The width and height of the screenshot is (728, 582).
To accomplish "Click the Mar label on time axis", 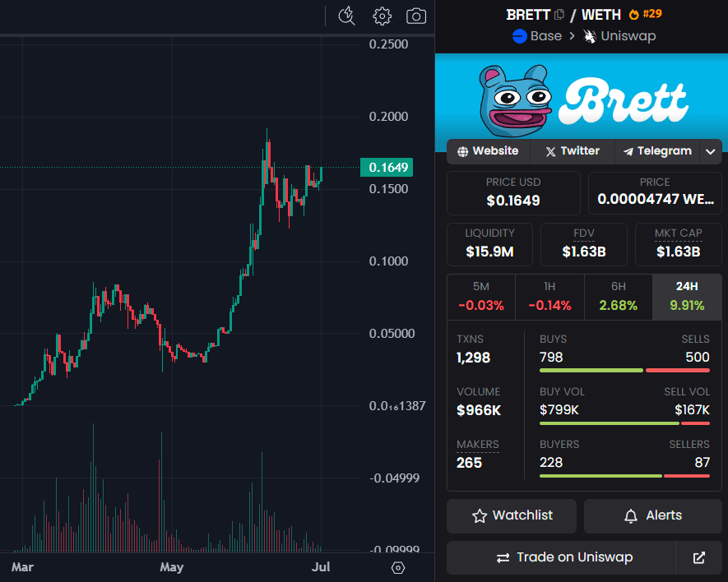I will point(23,567).
